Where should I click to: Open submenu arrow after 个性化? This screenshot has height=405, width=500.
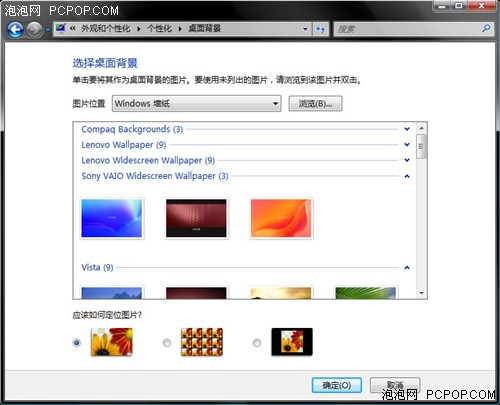(x=180, y=29)
